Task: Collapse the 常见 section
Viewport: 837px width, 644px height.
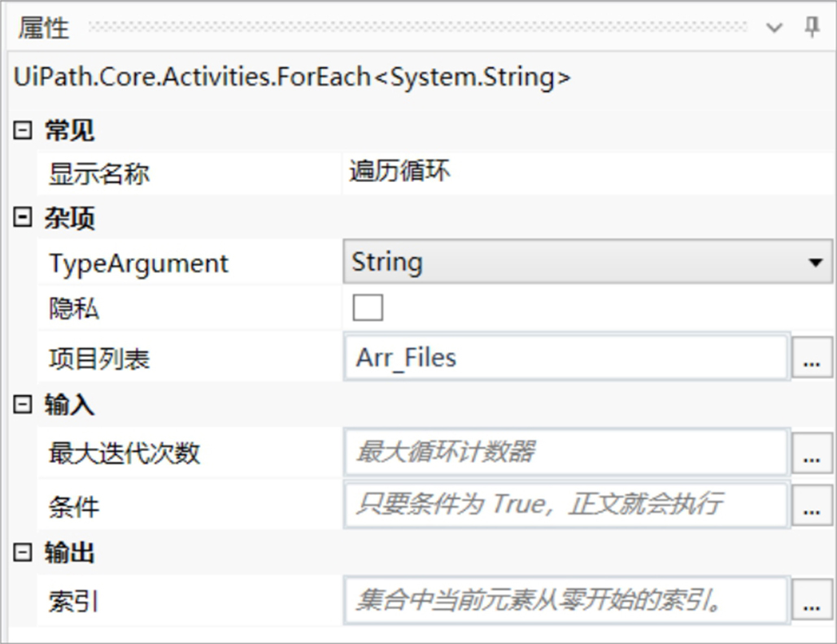Action: [23, 129]
